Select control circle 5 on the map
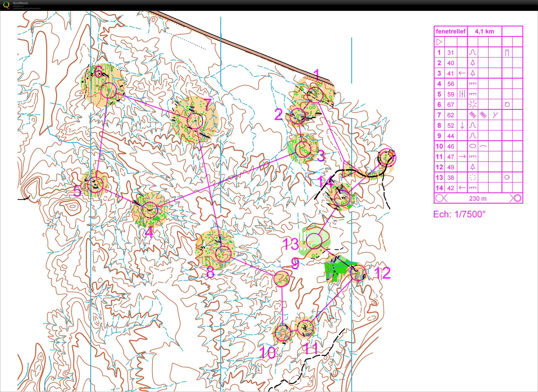The width and height of the screenshot is (538, 392). [x=96, y=185]
